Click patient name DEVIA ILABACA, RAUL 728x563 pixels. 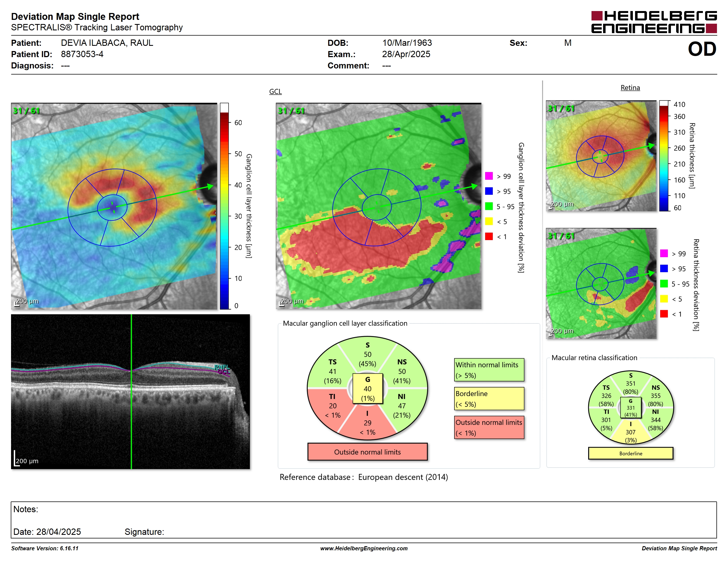click(107, 43)
